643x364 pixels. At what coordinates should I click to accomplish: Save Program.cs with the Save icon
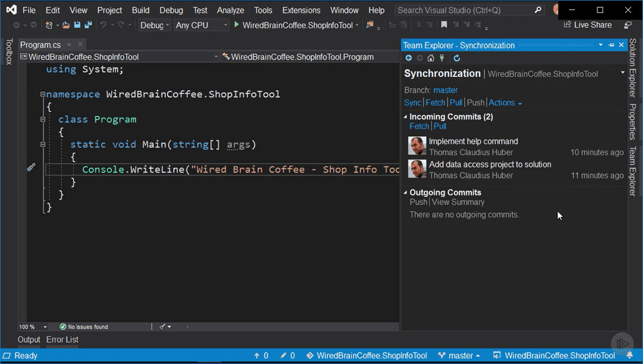pos(77,25)
